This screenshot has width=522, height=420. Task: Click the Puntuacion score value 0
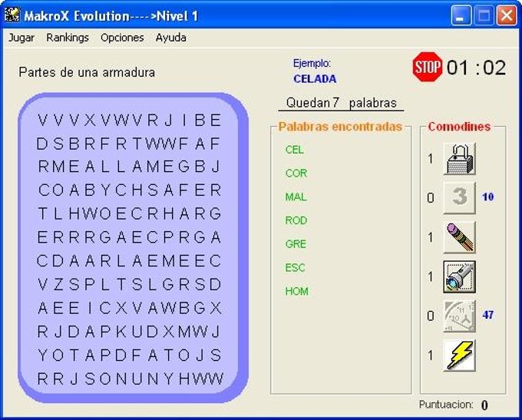tap(484, 405)
